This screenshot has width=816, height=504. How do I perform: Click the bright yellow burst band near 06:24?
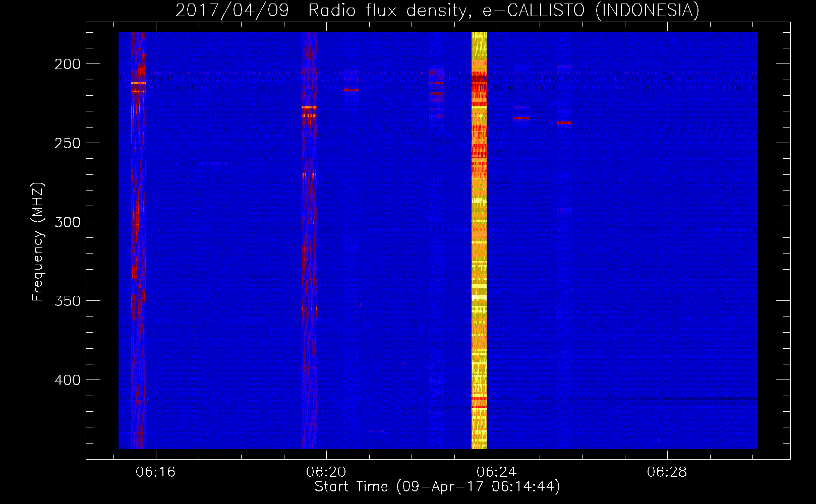[479, 240]
